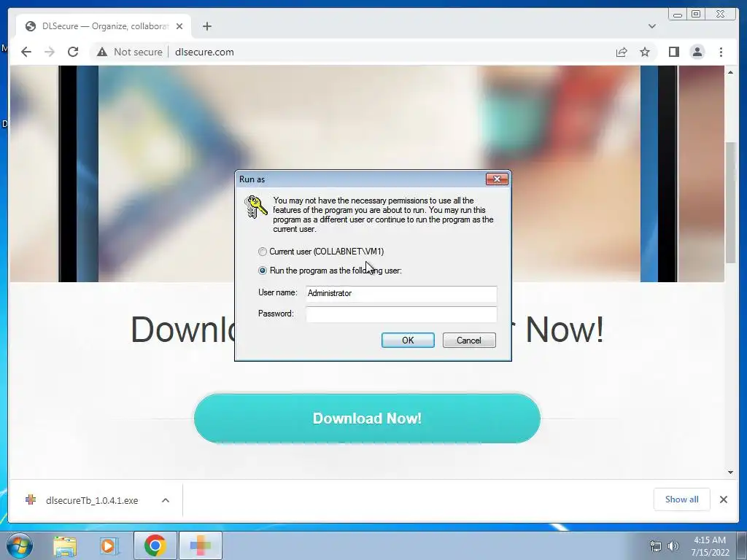The height and width of the screenshot is (560, 747).
Task: Switch to Chrome in the taskbar
Action: coord(155,545)
